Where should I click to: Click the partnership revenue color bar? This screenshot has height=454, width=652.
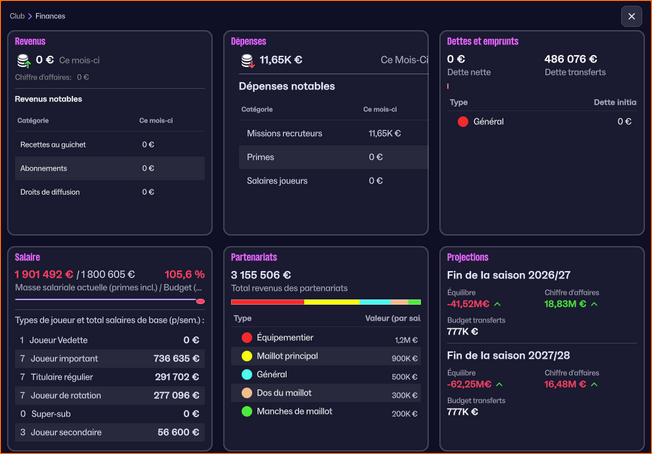point(325,301)
